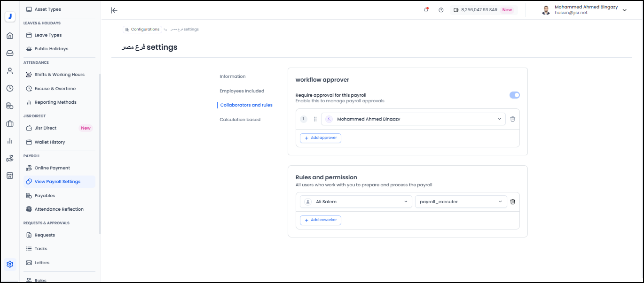Switch to the Information section
Viewport: 644px width, 283px height.
point(233,76)
